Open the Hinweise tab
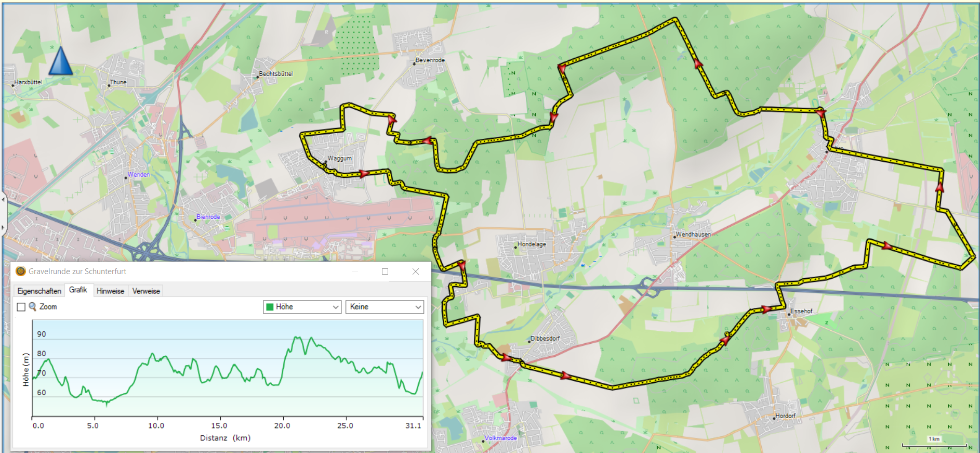This screenshot has width=980, height=453. (x=110, y=291)
